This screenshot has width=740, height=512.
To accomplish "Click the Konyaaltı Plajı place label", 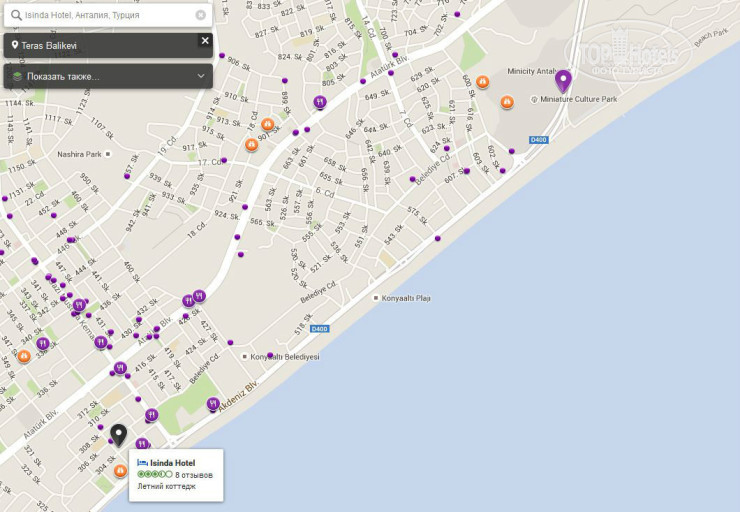I will click(x=405, y=298).
